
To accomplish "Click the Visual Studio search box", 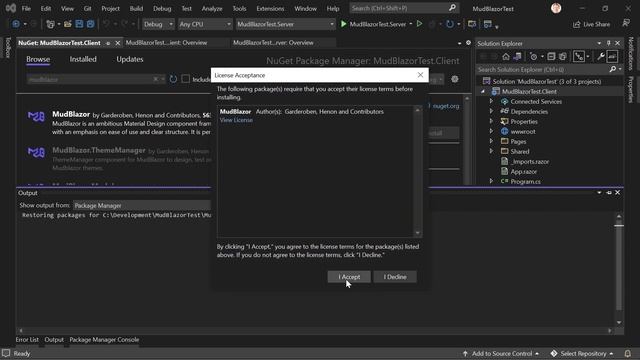I will click(x=404, y=8).
